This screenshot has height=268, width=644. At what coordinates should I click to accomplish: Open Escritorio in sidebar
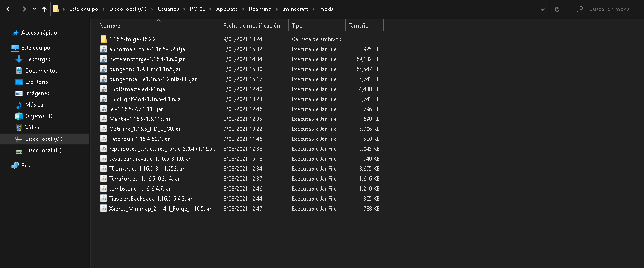[37, 82]
